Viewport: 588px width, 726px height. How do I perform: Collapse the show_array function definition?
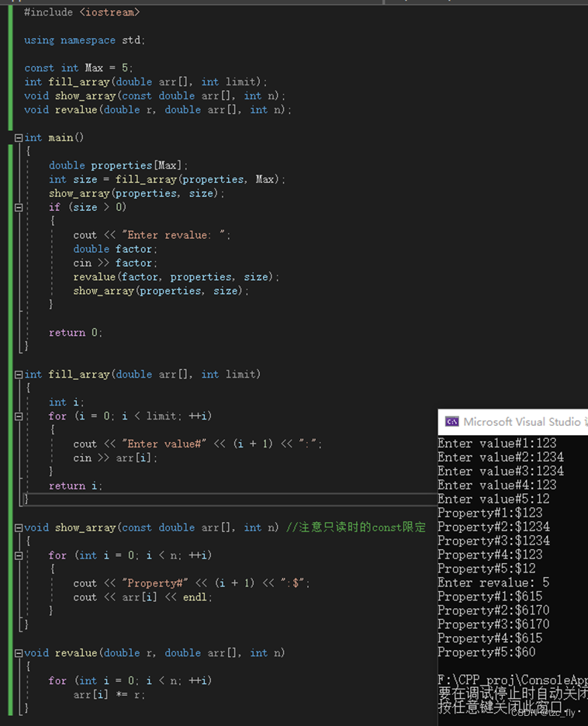point(19,528)
